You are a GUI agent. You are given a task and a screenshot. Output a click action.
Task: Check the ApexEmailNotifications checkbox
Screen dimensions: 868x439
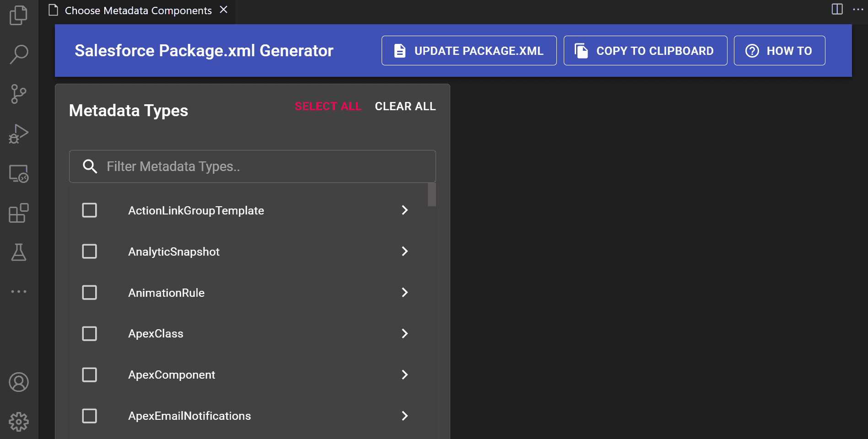(x=89, y=416)
